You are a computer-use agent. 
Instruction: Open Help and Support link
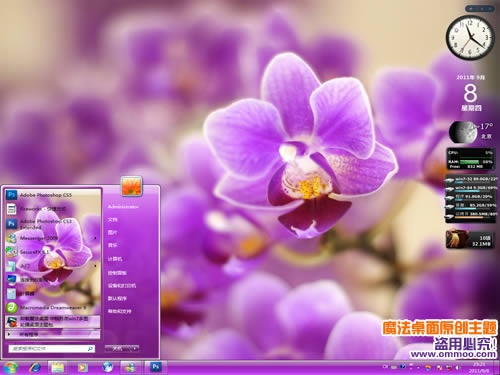(119, 311)
